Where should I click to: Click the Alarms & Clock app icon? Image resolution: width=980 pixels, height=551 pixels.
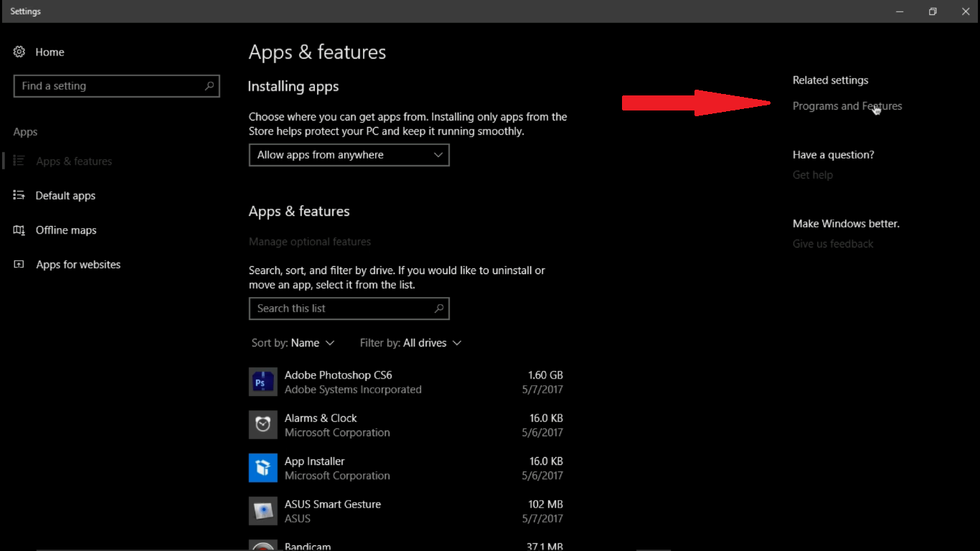(x=263, y=425)
